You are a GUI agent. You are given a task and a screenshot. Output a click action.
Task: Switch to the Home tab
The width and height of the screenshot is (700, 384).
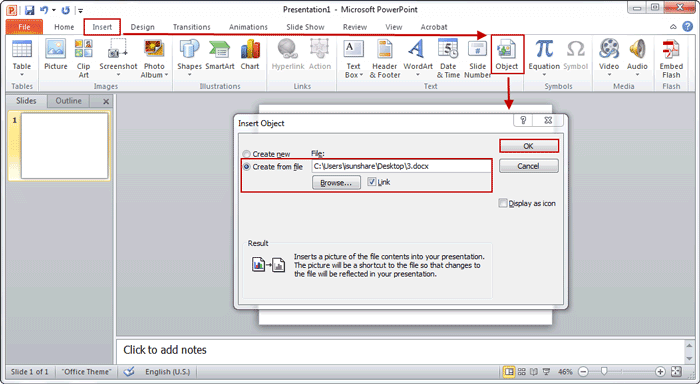[x=64, y=27]
